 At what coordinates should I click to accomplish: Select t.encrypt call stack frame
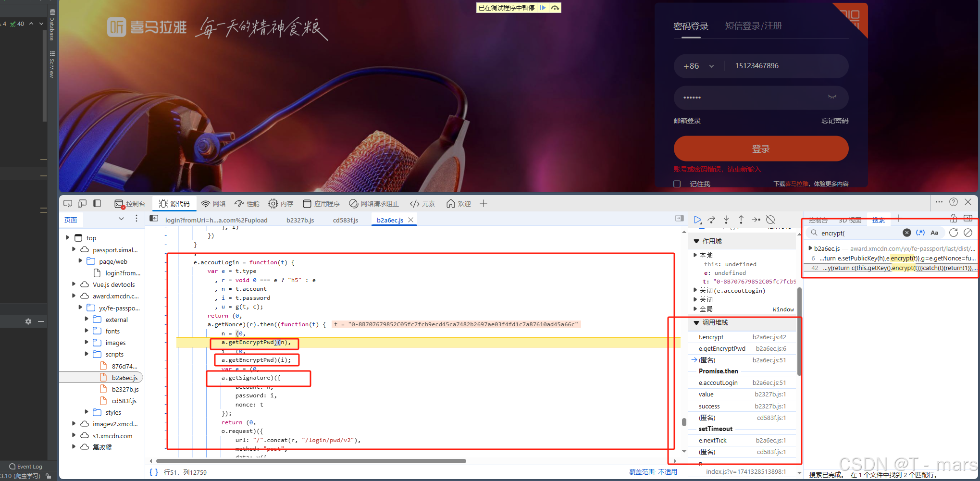pos(743,337)
